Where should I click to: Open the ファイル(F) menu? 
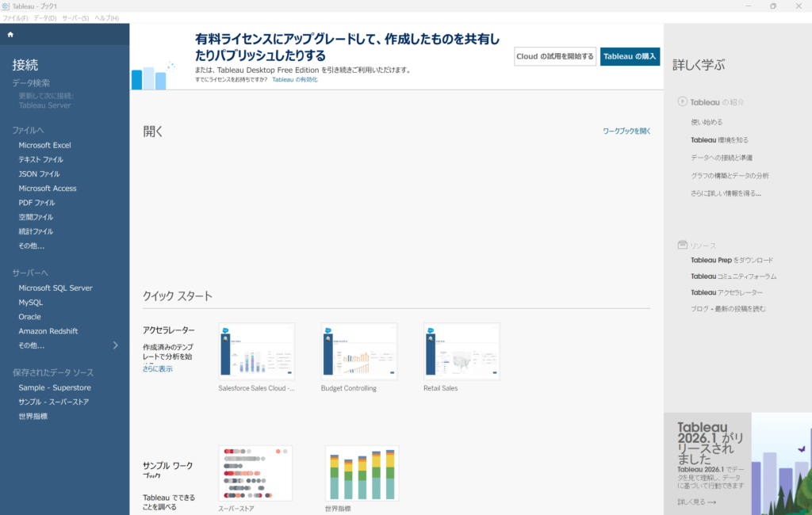point(15,18)
